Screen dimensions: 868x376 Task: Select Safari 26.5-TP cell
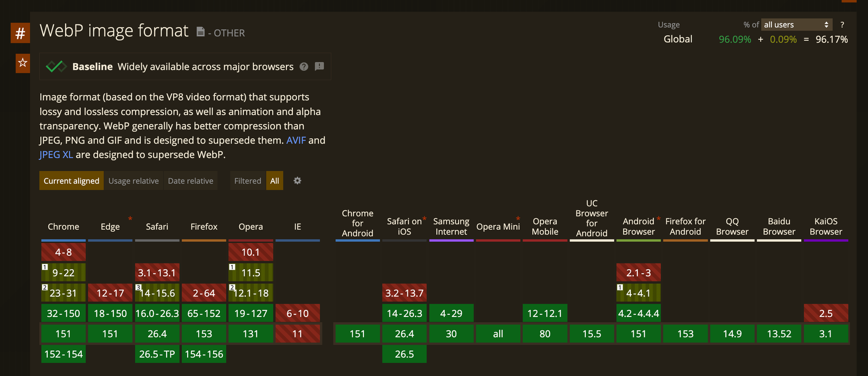[x=157, y=354]
